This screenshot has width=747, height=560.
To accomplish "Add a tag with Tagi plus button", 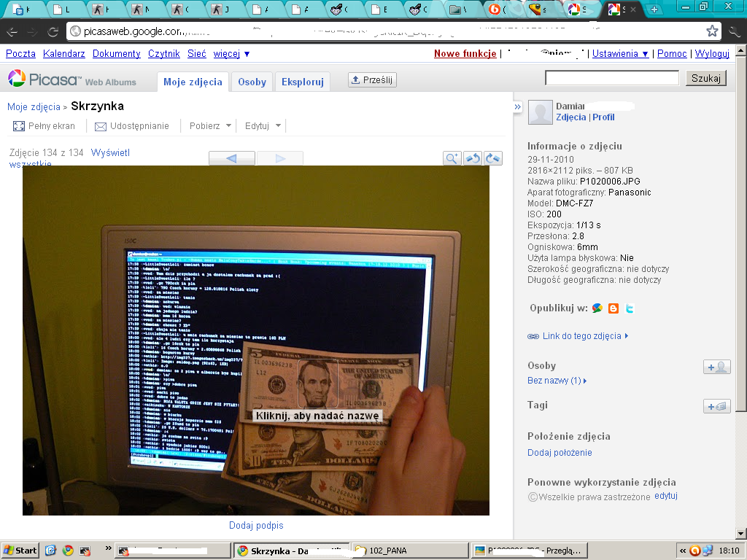I will (717, 406).
